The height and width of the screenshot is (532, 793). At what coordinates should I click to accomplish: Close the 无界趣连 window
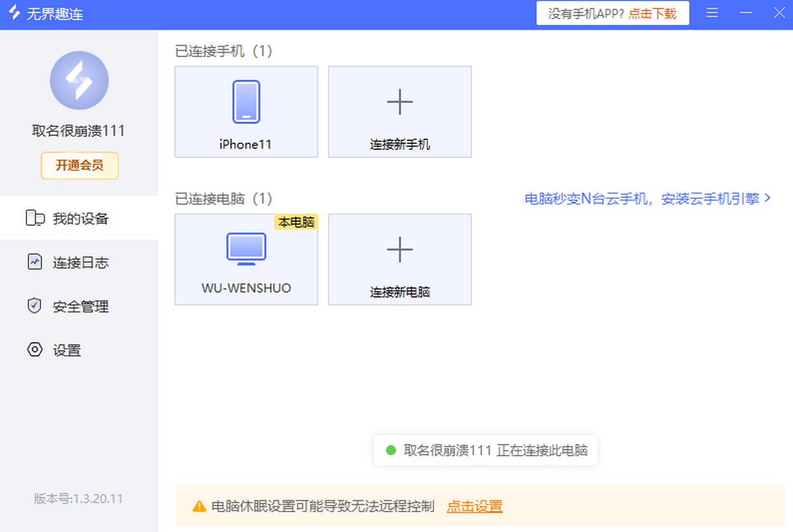(779, 13)
